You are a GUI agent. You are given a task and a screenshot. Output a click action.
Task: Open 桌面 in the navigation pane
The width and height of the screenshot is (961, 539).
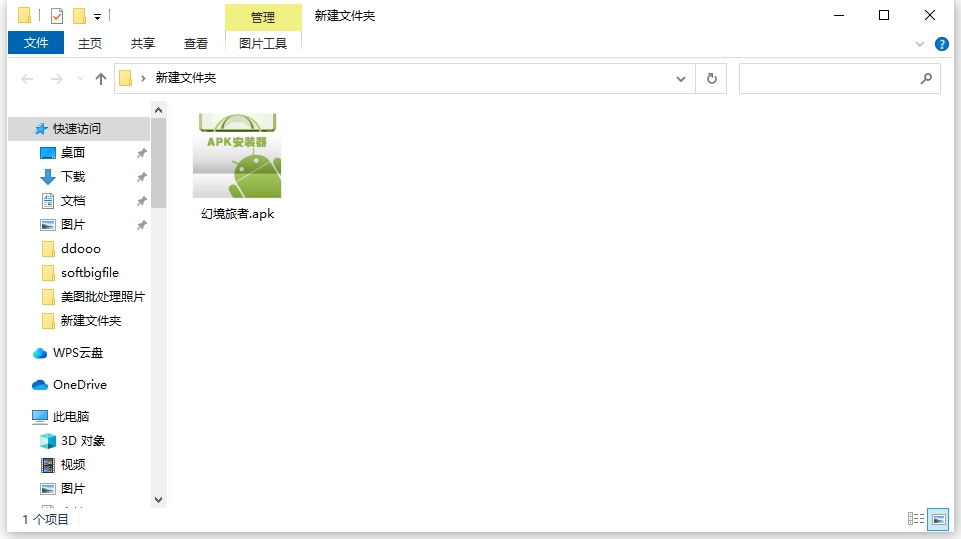pos(73,153)
